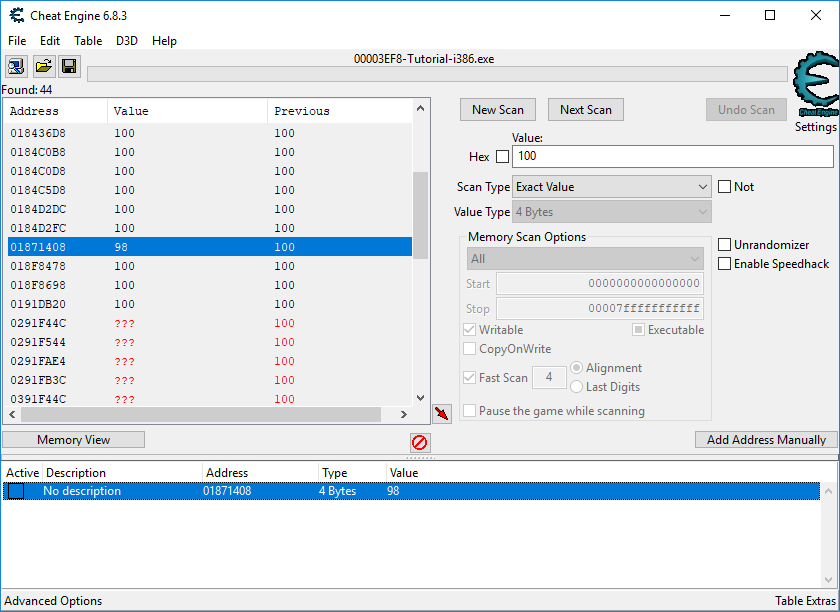Click the Cheat Engine logo above Settings

click(x=815, y=84)
